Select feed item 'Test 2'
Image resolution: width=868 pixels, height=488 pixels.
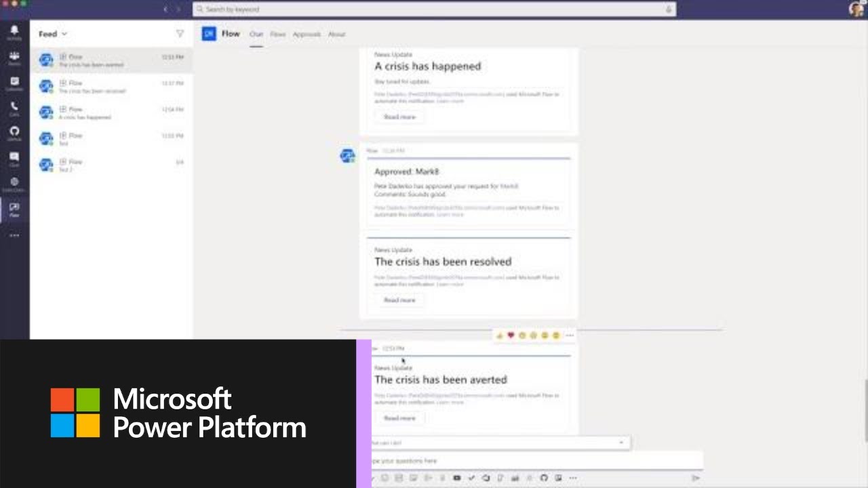tap(111, 165)
